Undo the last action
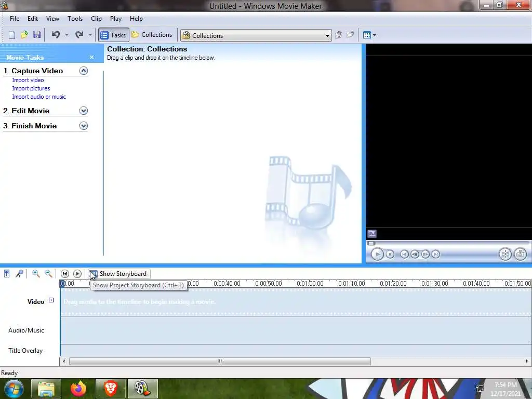 [x=56, y=35]
